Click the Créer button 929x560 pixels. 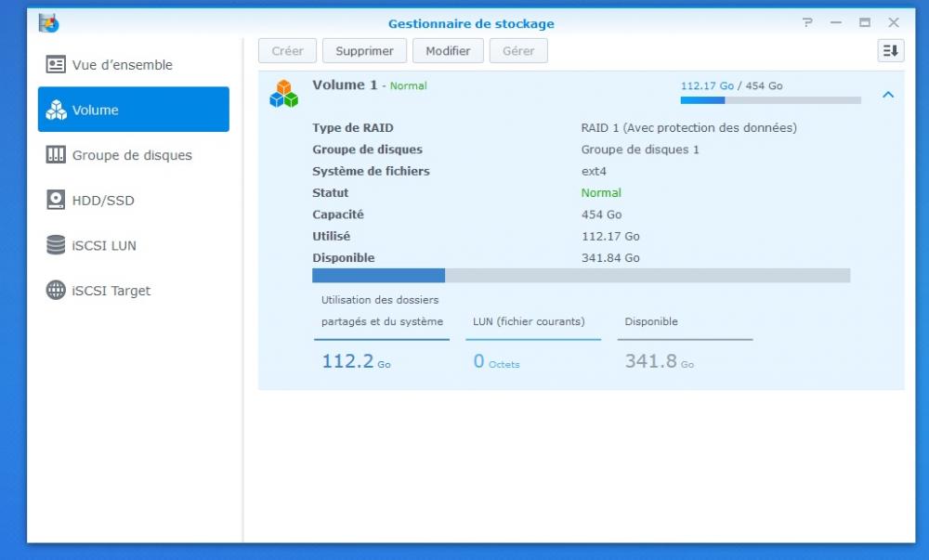pos(287,51)
